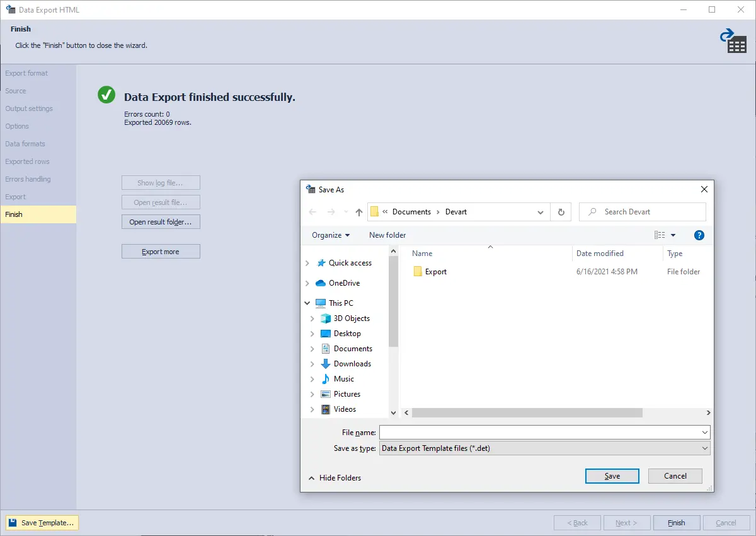Click the Open result folder button
Viewport: 756px width, 536px height.
[x=161, y=221]
